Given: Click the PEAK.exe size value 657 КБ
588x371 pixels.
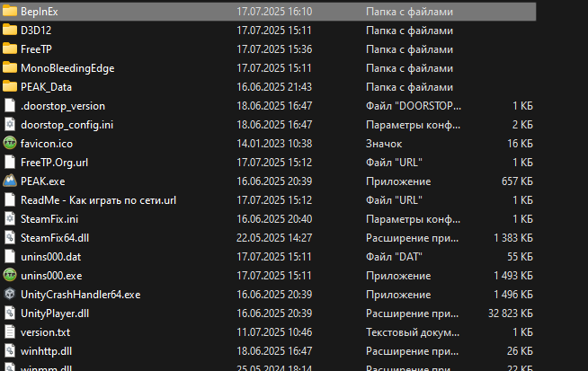Looking at the screenshot, I should click(517, 181).
